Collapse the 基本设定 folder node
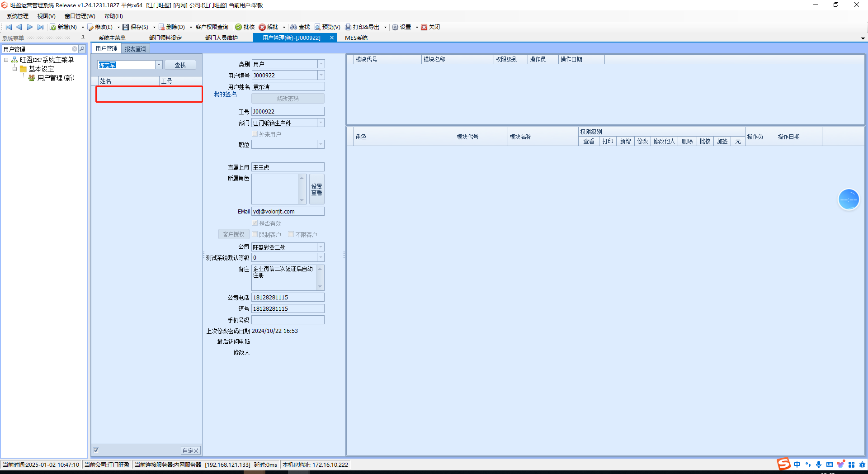The width and height of the screenshot is (868, 474). [x=14, y=69]
